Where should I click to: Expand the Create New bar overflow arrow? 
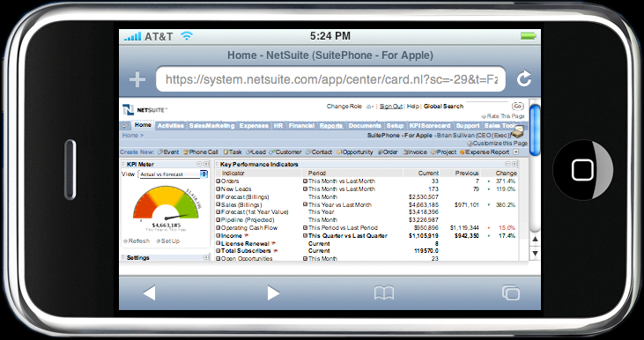coord(516,152)
